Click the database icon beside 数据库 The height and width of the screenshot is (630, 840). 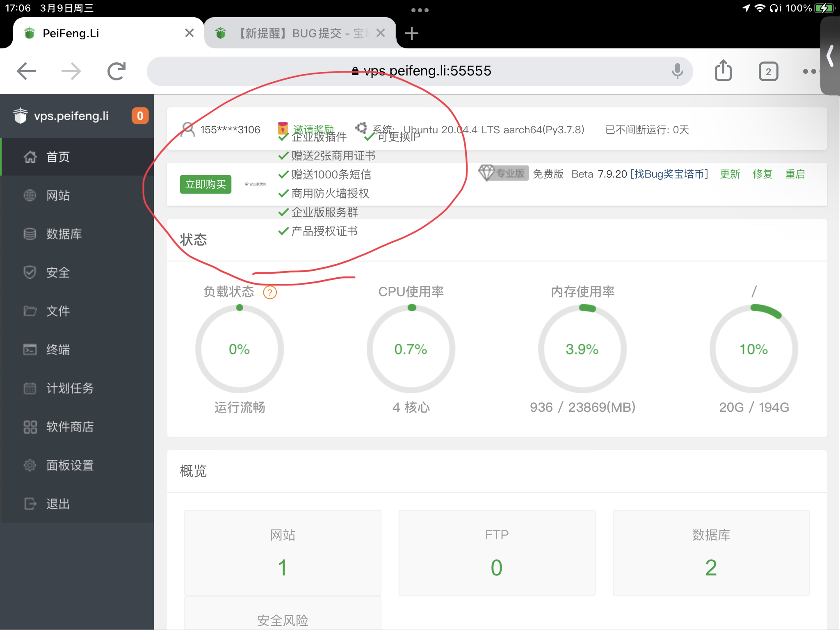tap(30, 234)
